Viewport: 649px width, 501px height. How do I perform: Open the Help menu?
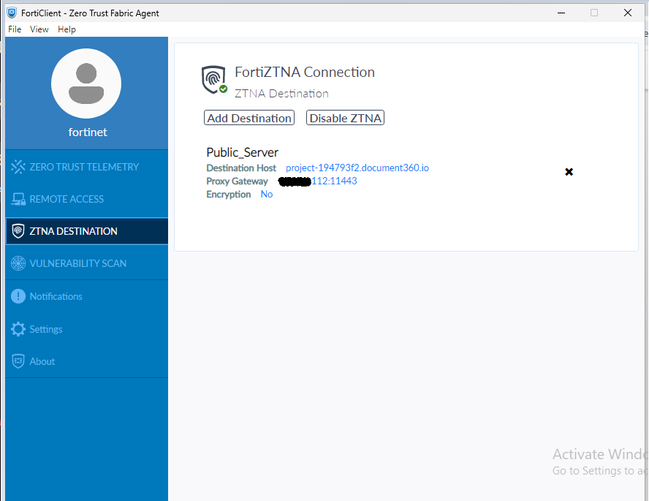(67, 29)
